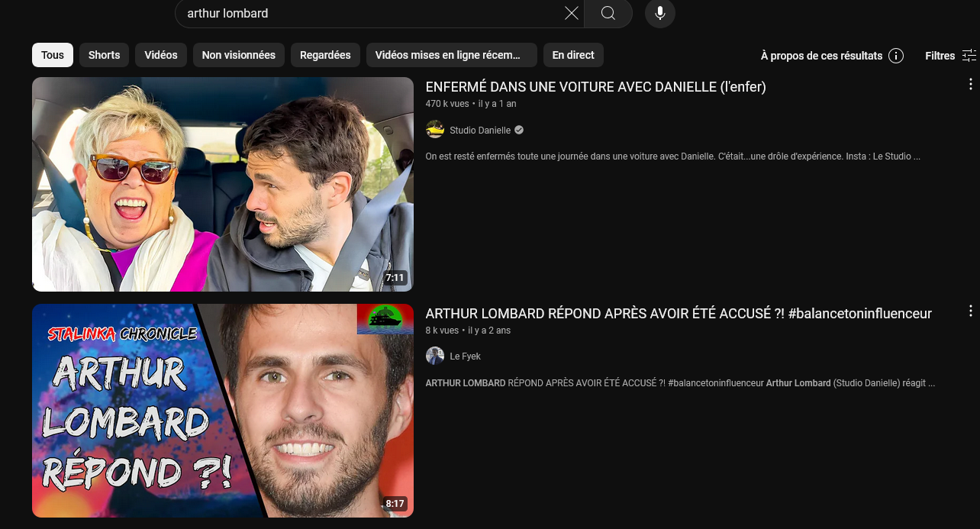Open three-dot menu for Arthur Lombard répond video

pos(970,311)
